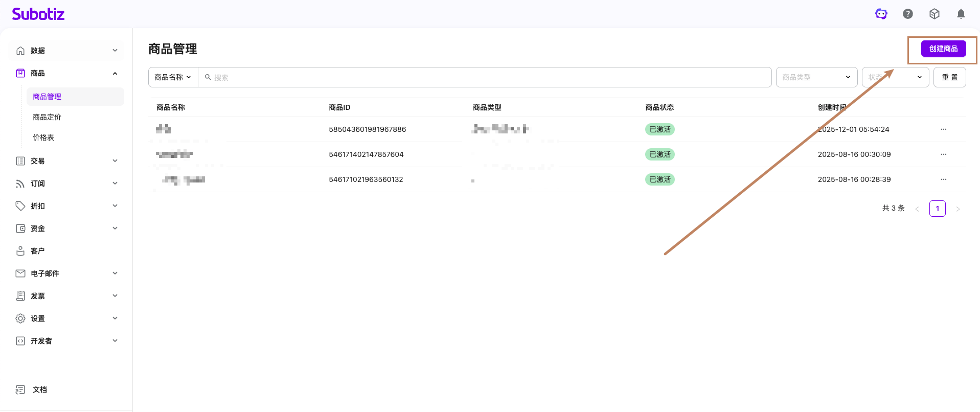Open the 商品类型 filter dropdown
980x412 pixels.
pyautogui.click(x=816, y=77)
